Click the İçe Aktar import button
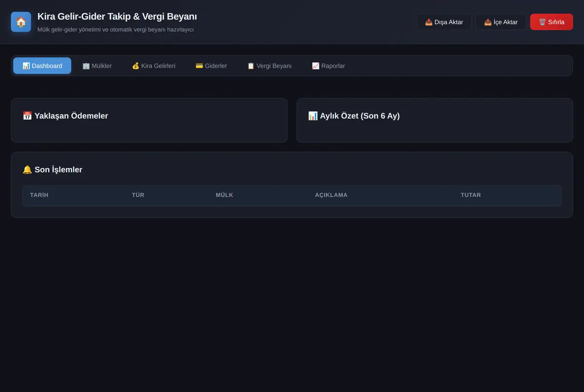The image size is (584, 392). click(501, 22)
